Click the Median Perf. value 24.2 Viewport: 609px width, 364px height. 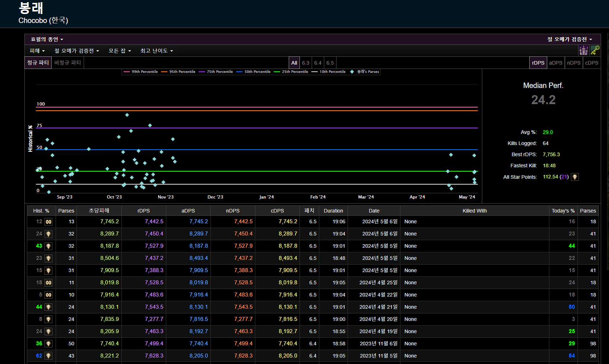[543, 100]
